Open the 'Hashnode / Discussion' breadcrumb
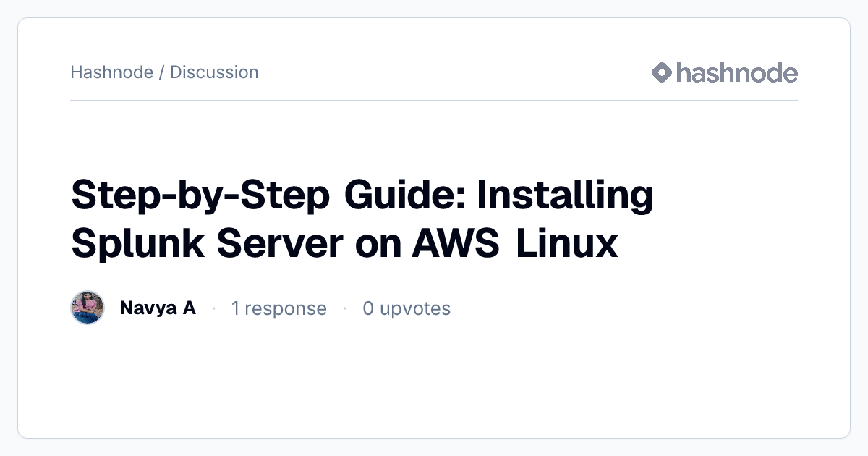Viewport: 868px width, 456px height. [164, 72]
